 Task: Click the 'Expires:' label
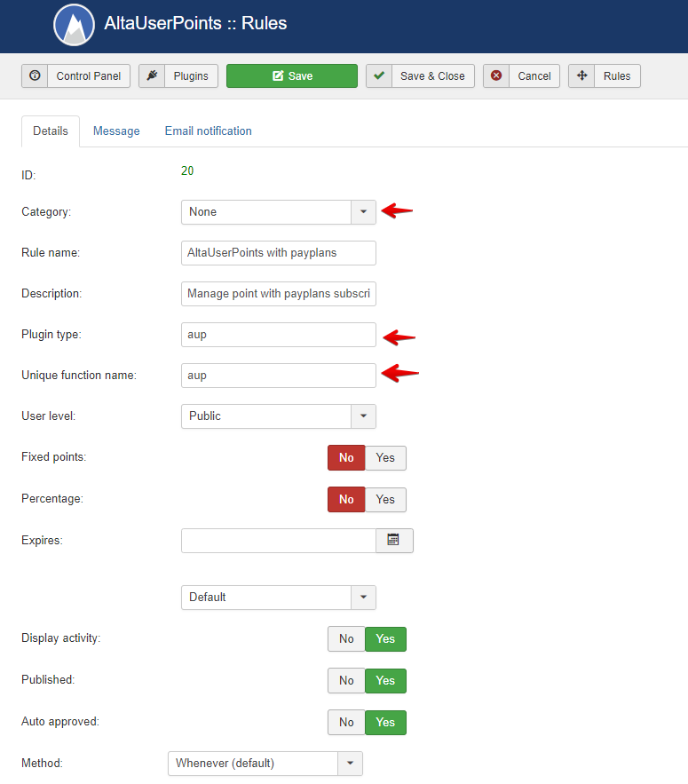(x=42, y=541)
